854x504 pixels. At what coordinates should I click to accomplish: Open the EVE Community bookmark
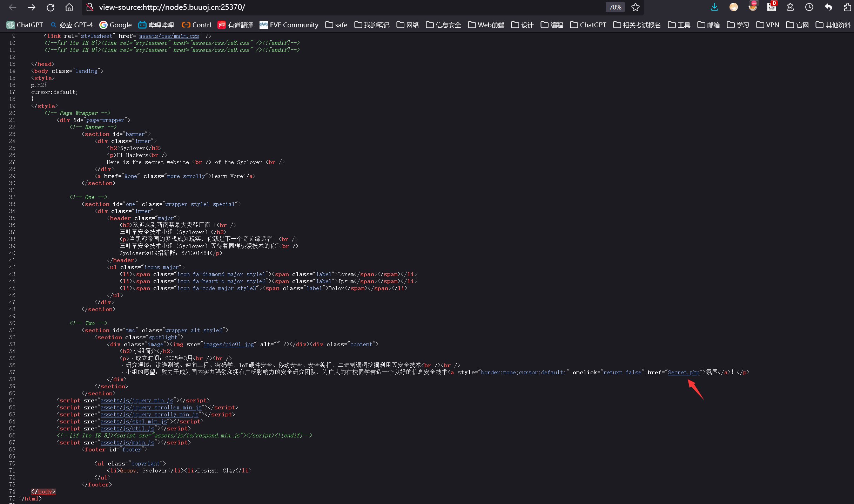click(289, 25)
